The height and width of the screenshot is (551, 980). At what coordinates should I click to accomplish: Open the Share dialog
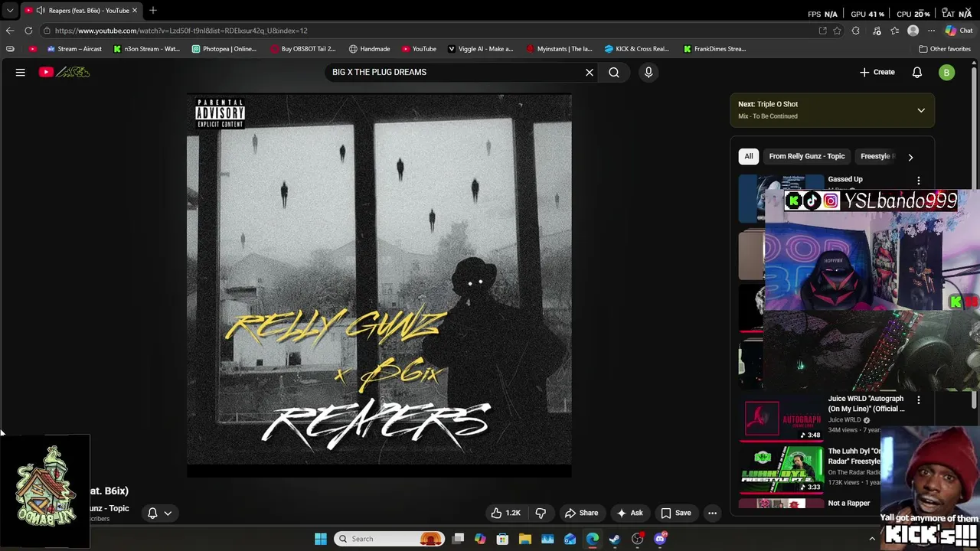pyautogui.click(x=581, y=513)
